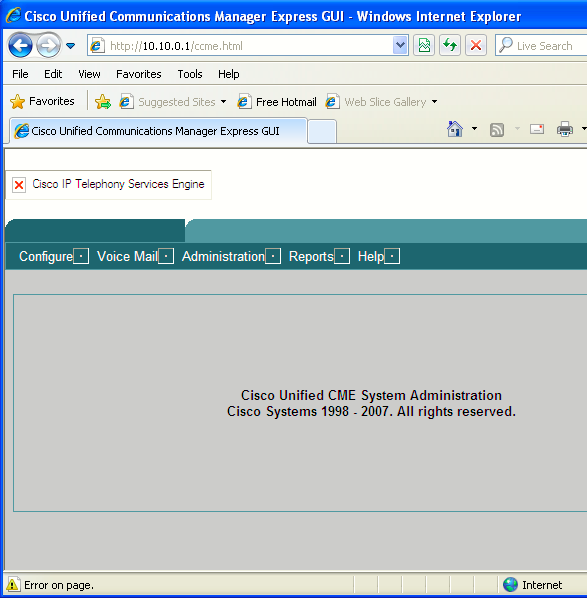Open the Tools menu

pos(190,74)
